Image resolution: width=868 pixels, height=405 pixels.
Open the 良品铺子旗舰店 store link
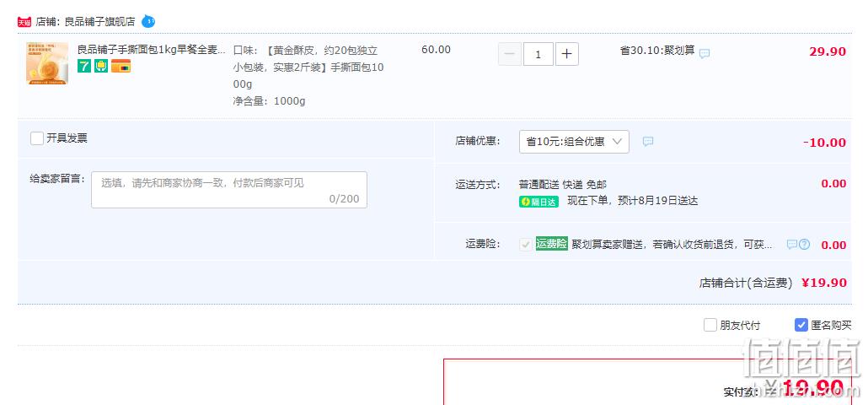pos(100,22)
